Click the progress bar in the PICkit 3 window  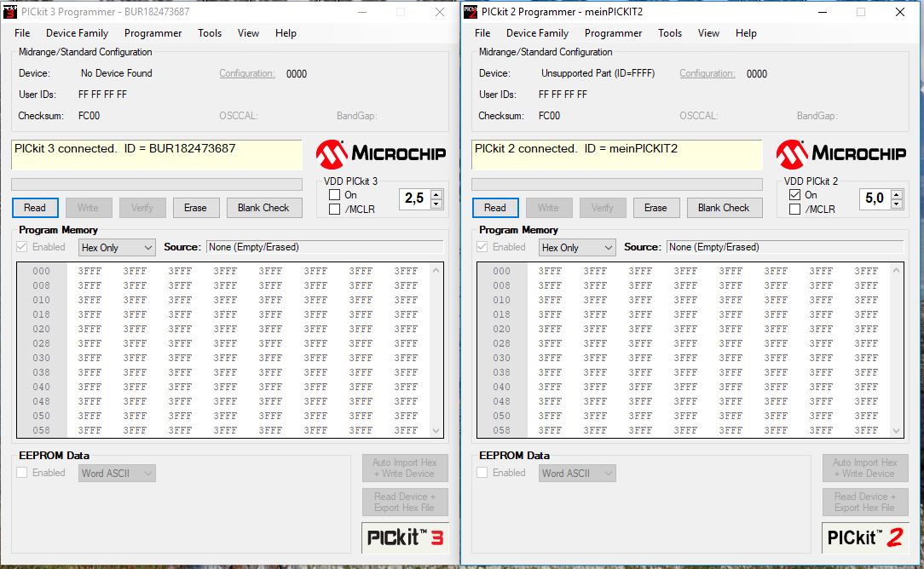(157, 184)
